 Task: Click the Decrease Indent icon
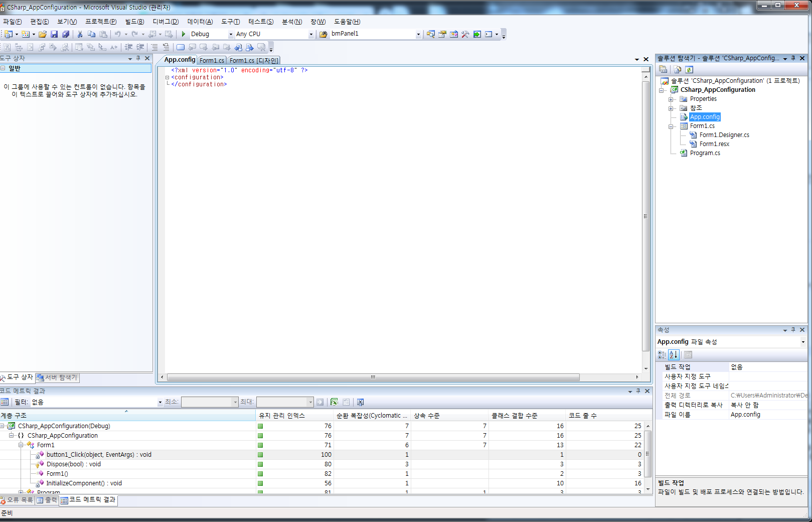128,47
